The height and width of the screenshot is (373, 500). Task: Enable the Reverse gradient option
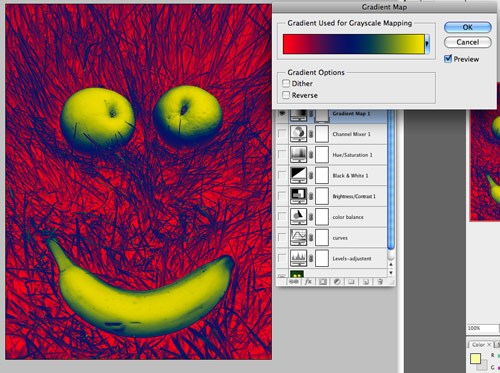click(x=286, y=95)
